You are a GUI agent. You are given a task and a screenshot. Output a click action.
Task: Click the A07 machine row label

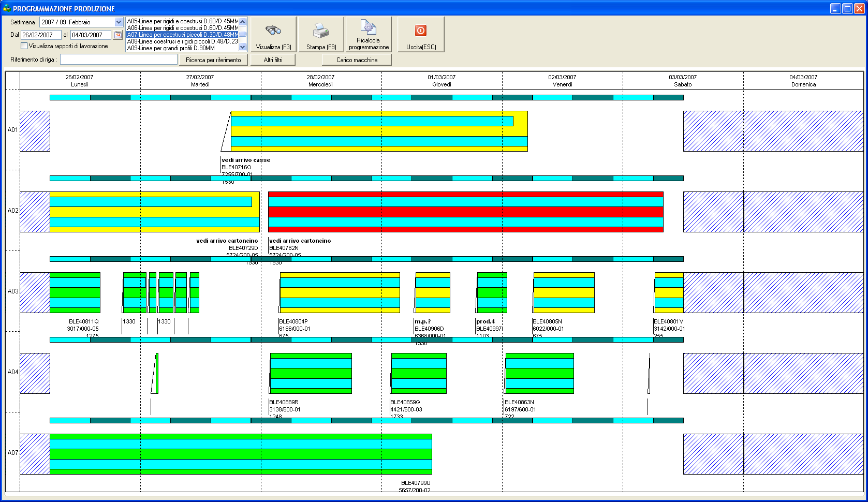click(12, 453)
